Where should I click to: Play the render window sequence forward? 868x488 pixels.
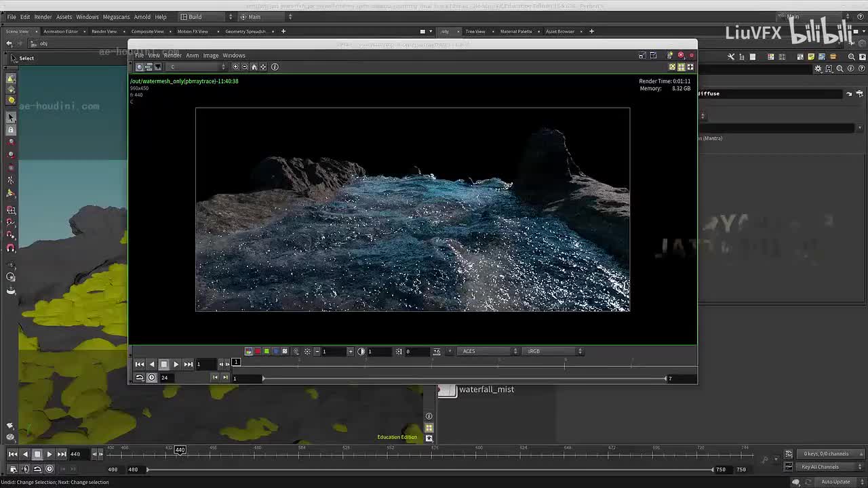pyautogui.click(x=176, y=365)
